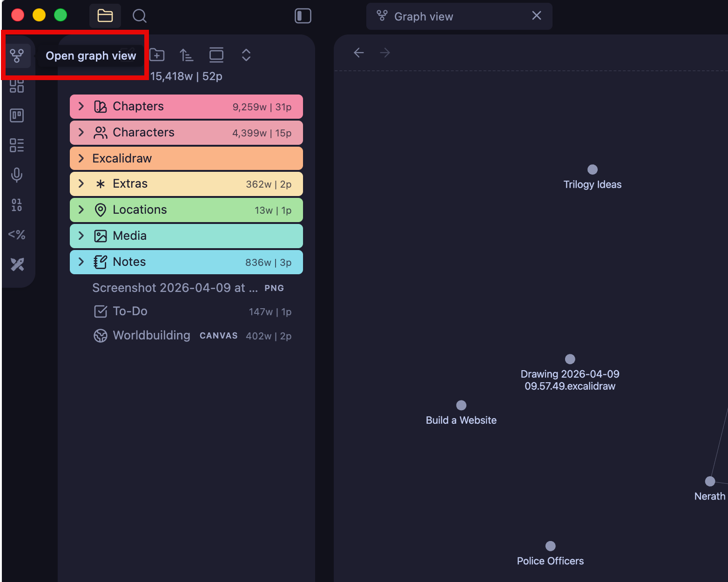The image size is (728, 582).
Task: Open the kanban board view icon
Action: [17, 115]
